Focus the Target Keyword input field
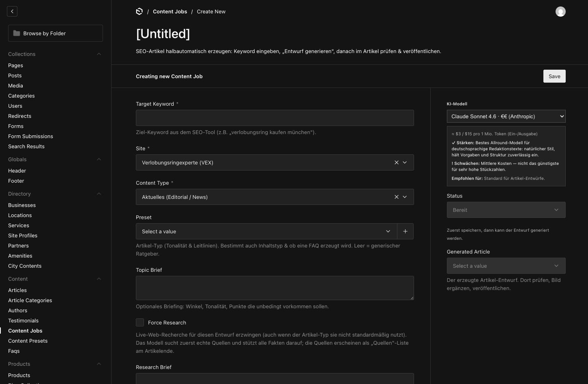588x384 pixels. click(x=275, y=118)
